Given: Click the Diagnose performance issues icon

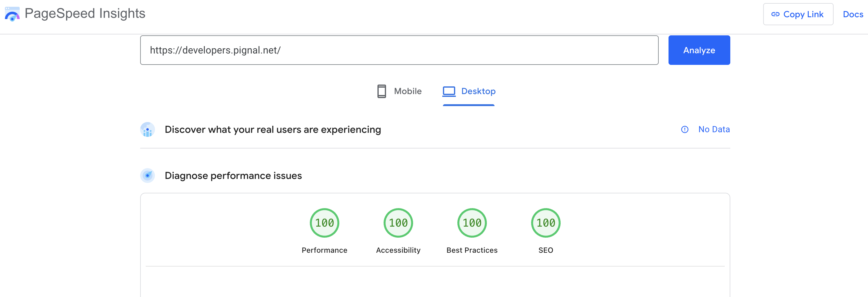Looking at the screenshot, I should pos(147,175).
